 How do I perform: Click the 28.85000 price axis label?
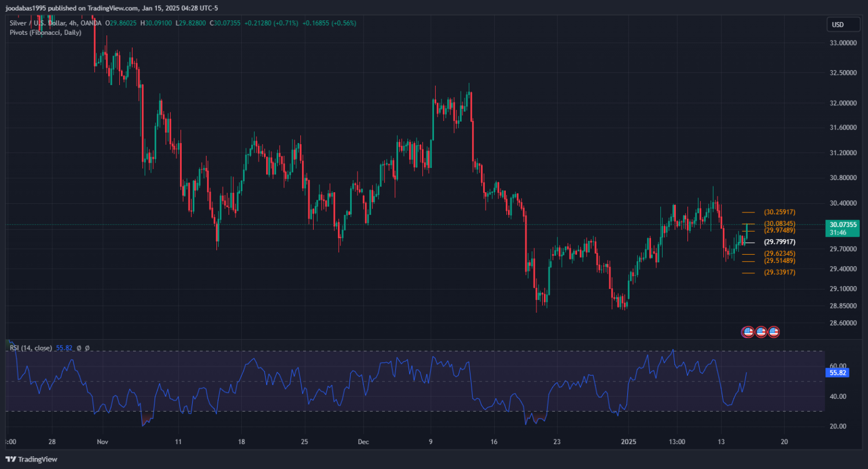843,306
